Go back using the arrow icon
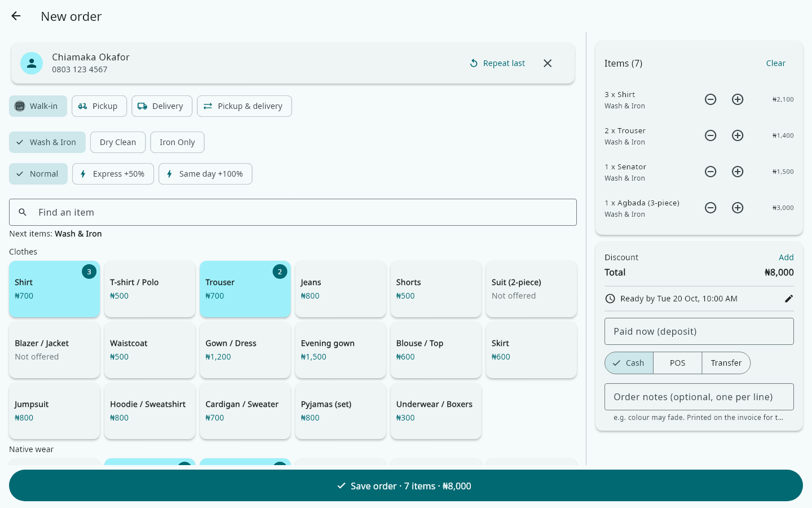Screen dimensions: 812x508 tap(16, 16)
